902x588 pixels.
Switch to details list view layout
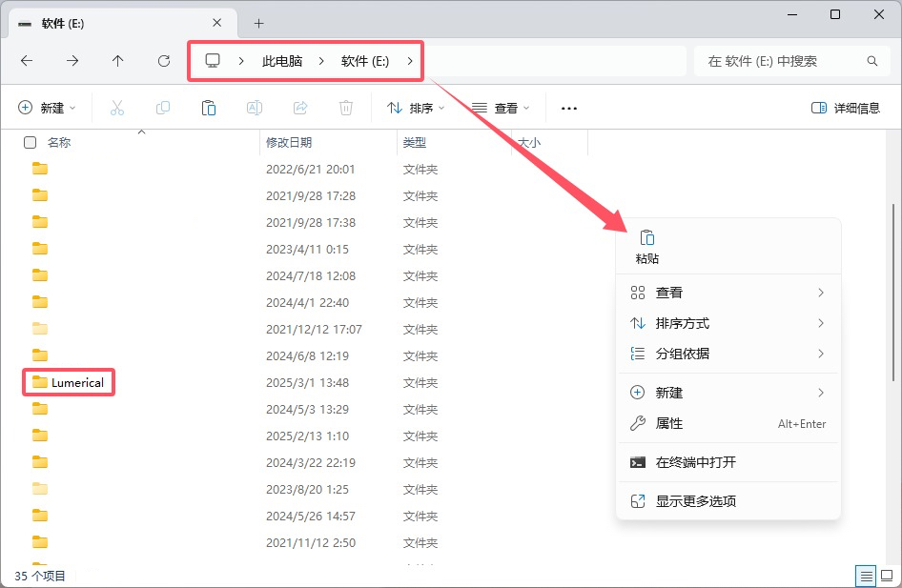pyautogui.click(x=866, y=576)
